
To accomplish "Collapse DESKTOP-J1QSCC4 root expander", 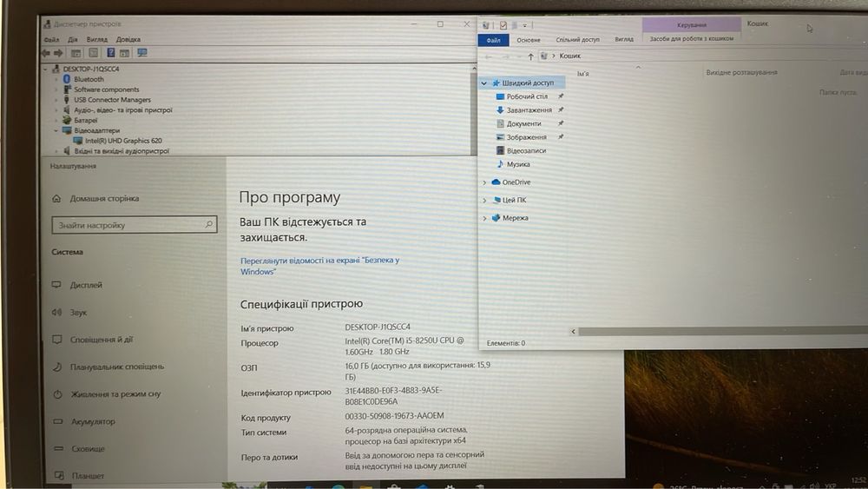I will (x=46, y=69).
